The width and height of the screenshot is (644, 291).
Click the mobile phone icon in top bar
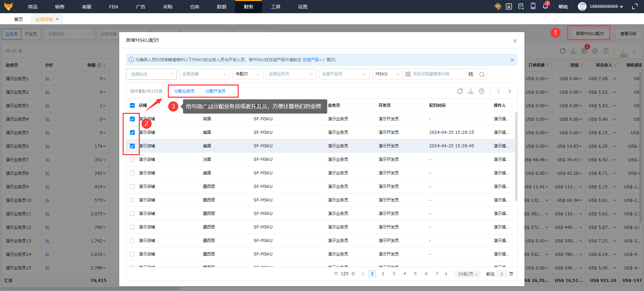pyautogui.click(x=533, y=6)
